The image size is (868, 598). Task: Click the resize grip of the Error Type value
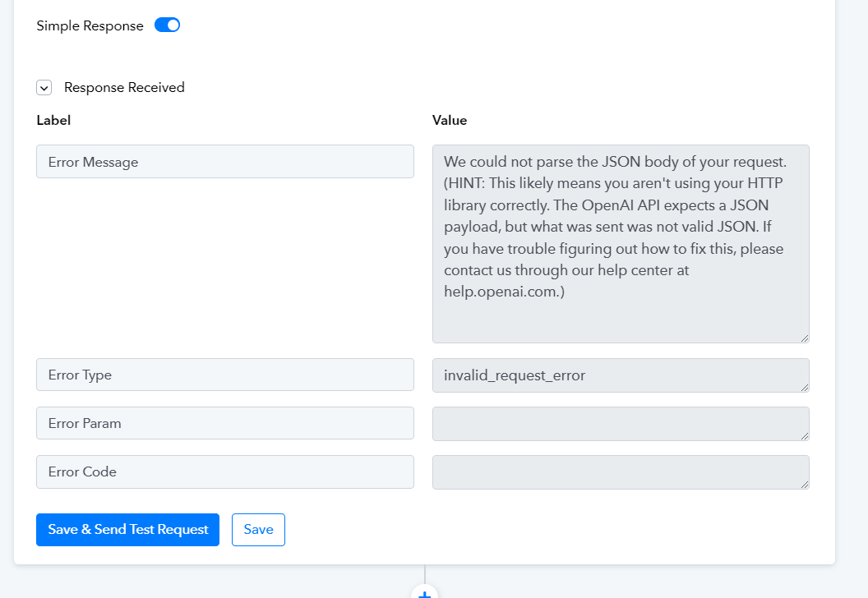click(x=805, y=387)
